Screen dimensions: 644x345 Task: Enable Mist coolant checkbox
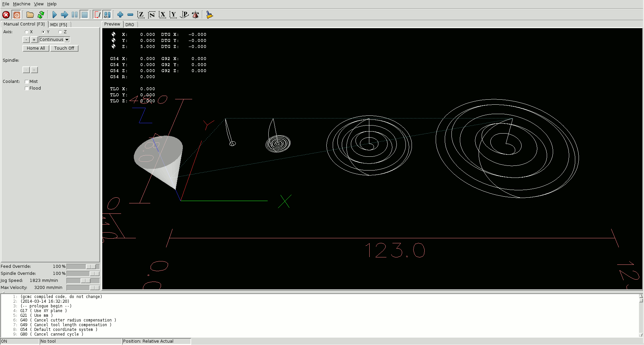(26, 82)
